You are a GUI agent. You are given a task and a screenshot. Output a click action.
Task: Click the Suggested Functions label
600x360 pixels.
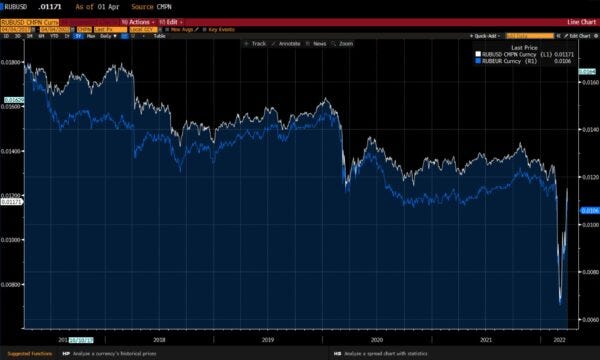pyautogui.click(x=30, y=353)
